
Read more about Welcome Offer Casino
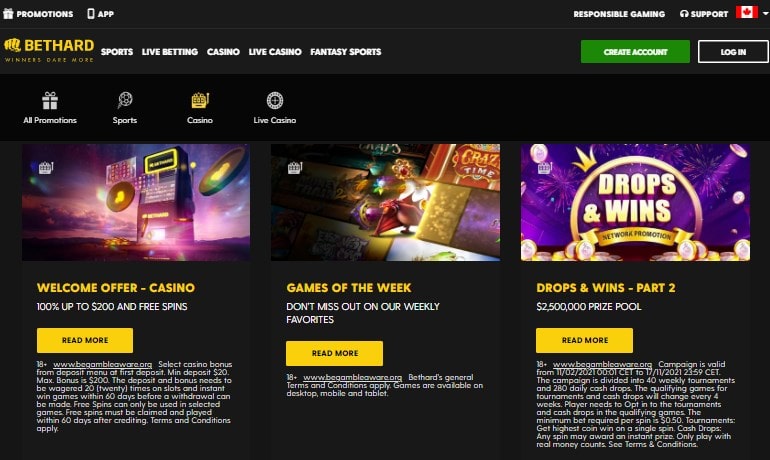click(85, 340)
